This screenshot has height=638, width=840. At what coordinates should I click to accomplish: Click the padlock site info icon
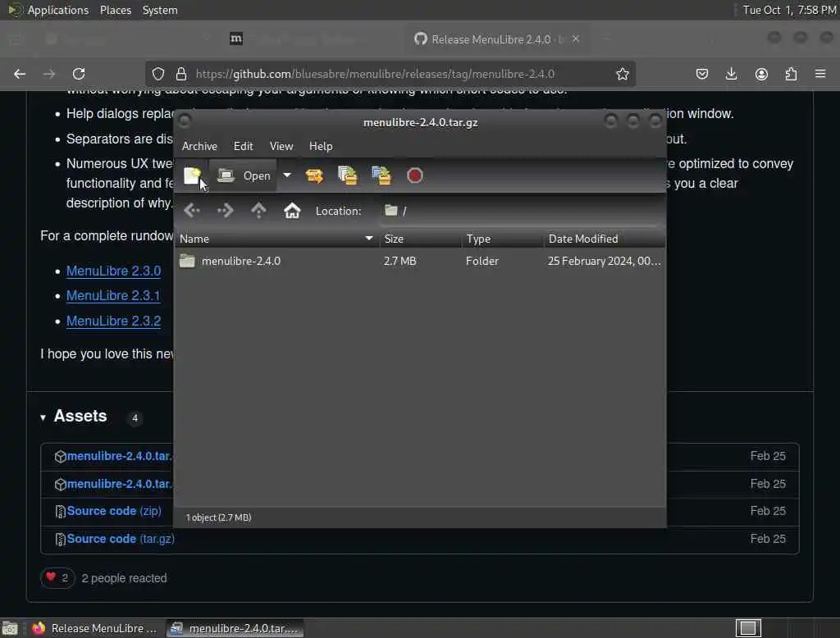tap(181, 74)
